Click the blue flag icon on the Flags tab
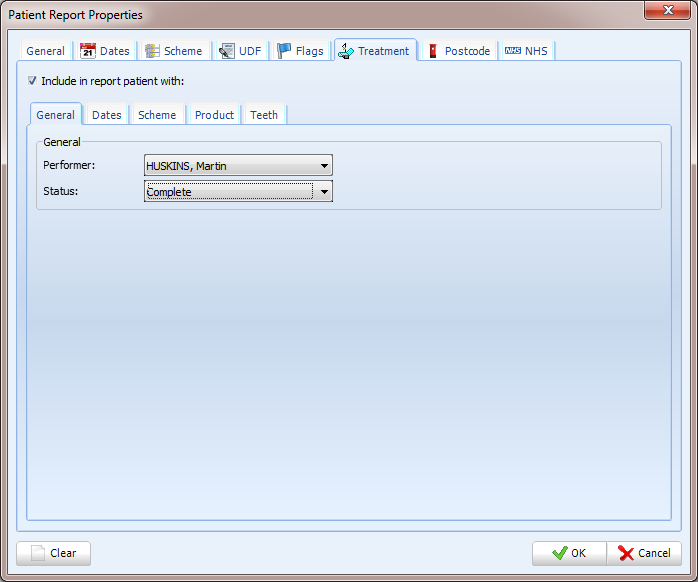This screenshot has width=698, height=582. 284,51
